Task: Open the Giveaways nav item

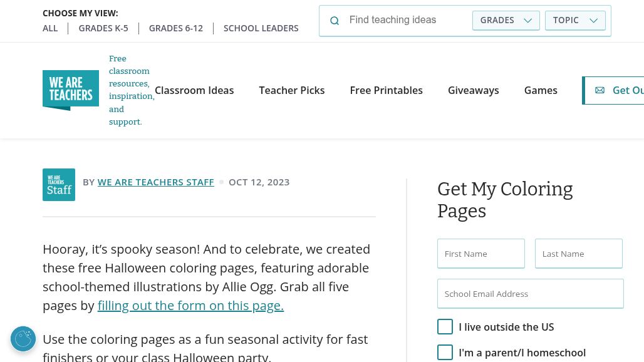Action: (473, 90)
